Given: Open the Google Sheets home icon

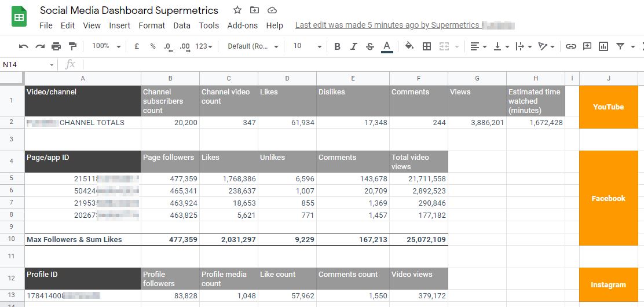Looking at the screenshot, I should [x=19, y=17].
